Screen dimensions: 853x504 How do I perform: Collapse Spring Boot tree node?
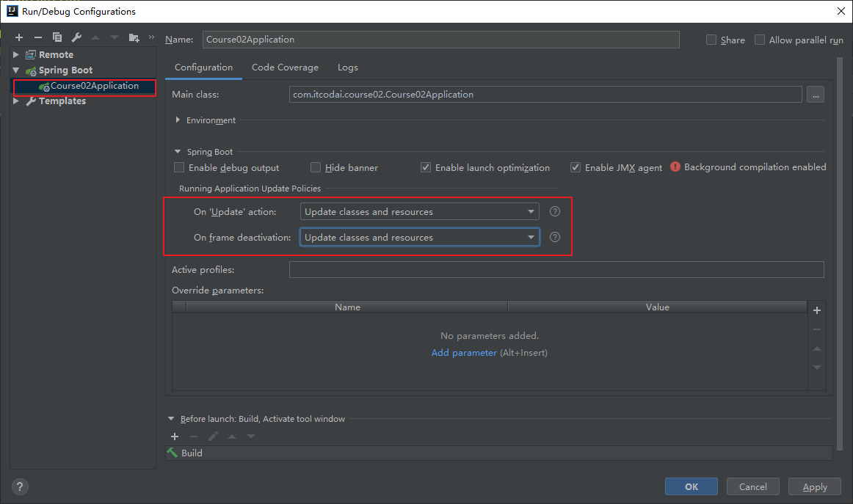coord(15,70)
